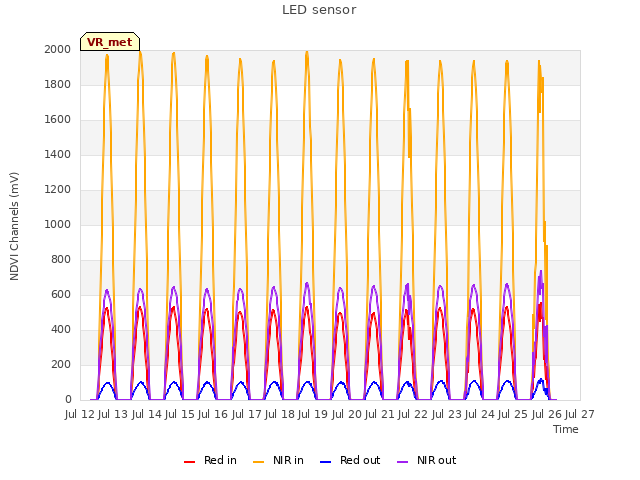Screen dimensions: 640x480
Task: Toggle the Red out legend entry
Action: click(350, 460)
